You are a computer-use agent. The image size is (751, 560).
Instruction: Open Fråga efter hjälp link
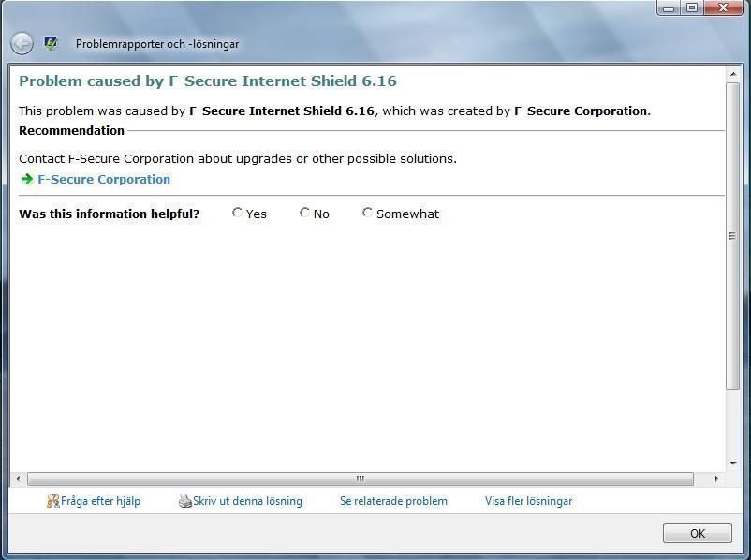tap(100, 501)
